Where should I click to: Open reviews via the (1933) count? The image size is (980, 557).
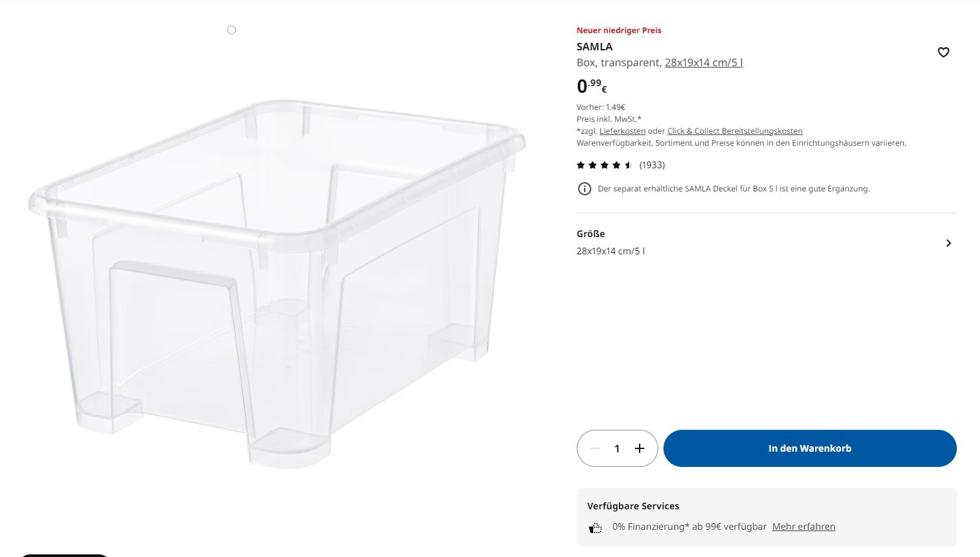tap(652, 164)
